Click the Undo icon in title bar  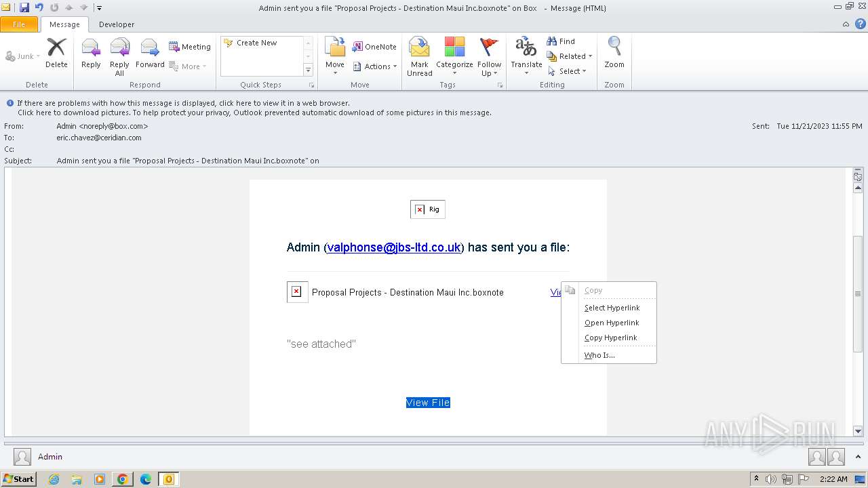[39, 7]
